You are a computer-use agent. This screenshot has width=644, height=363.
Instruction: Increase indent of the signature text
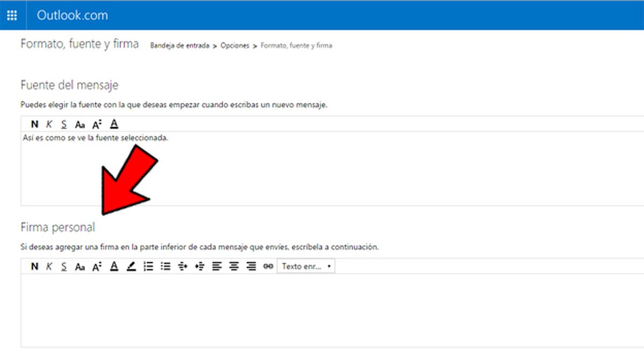pyautogui.click(x=200, y=266)
